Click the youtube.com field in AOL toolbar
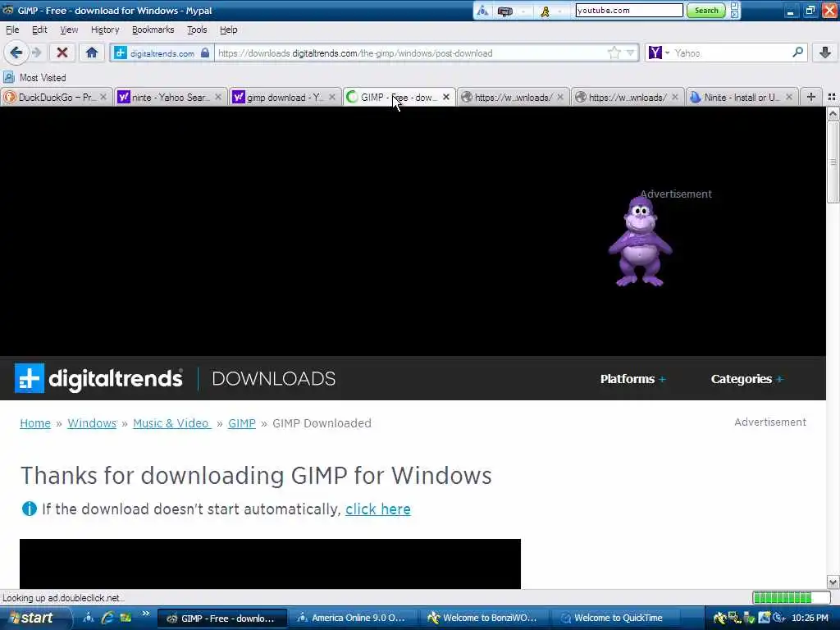The height and width of the screenshot is (630, 840). tap(629, 10)
